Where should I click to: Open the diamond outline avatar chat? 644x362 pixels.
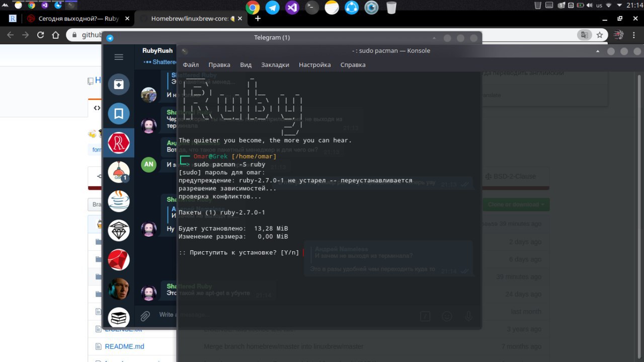click(119, 231)
